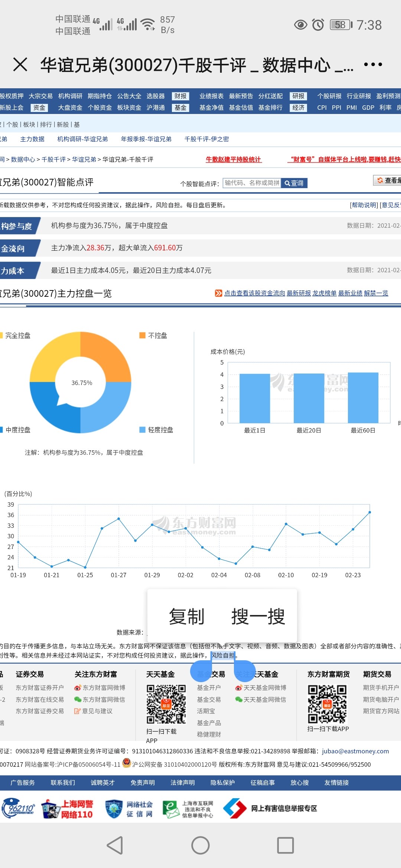Open 选股器 nav link
The width and height of the screenshot is (401, 868).
pos(156,96)
